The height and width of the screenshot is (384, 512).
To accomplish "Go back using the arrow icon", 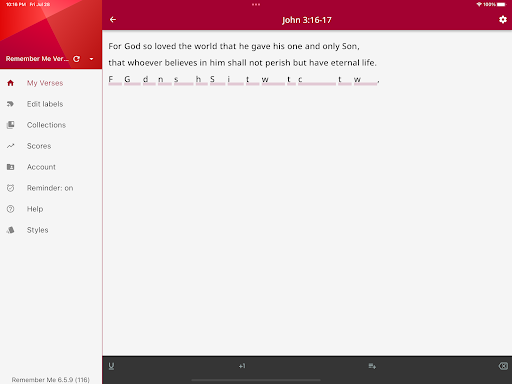I will click(x=113, y=20).
